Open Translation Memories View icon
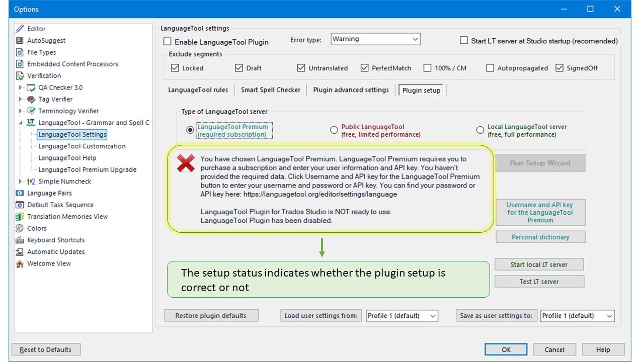644x362 pixels. point(20,217)
